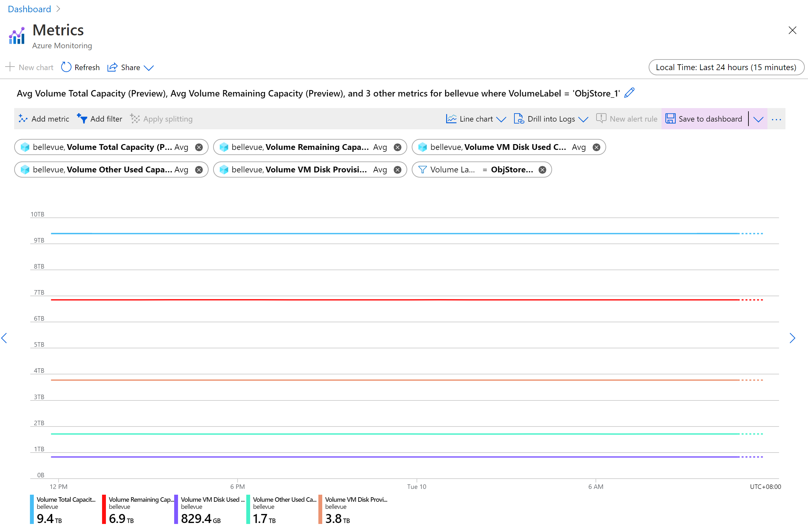Click the Apply splitting icon
This screenshot has height=532, width=808.
click(135, 118)
